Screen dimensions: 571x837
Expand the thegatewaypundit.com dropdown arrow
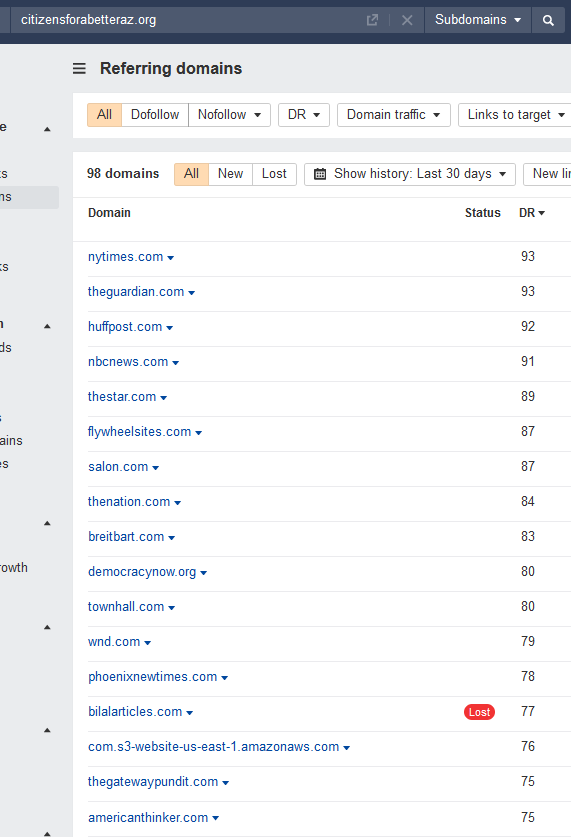226,783
